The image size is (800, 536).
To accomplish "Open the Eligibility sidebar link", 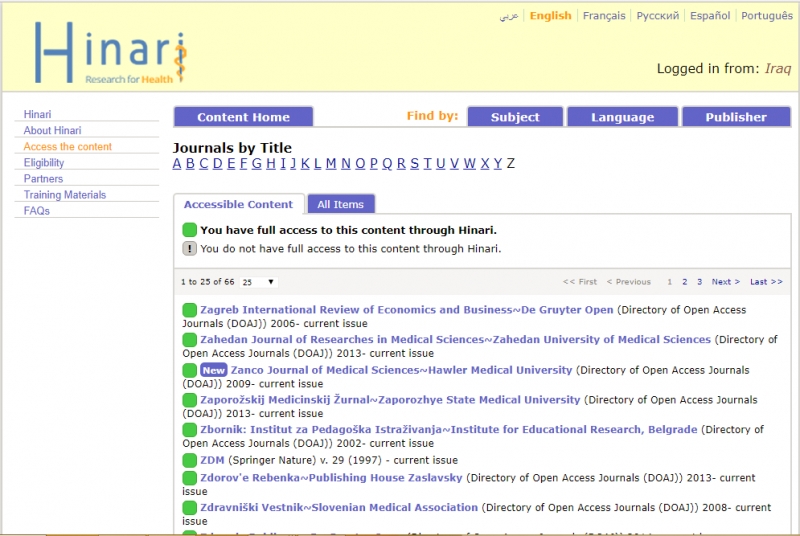I will click(x=44, y=163).
